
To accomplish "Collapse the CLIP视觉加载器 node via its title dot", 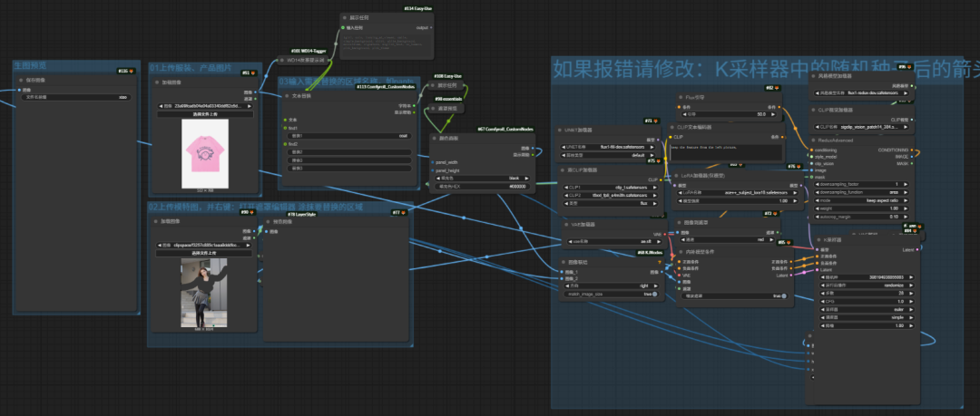I will pyautogui.click(x=813, y=110).
